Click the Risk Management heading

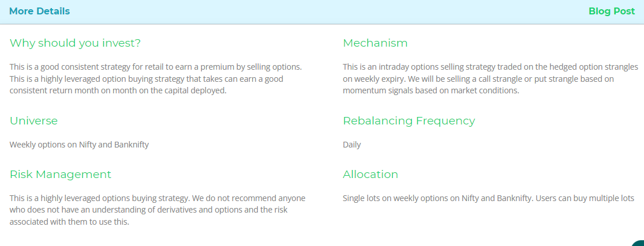coord(60,175)
